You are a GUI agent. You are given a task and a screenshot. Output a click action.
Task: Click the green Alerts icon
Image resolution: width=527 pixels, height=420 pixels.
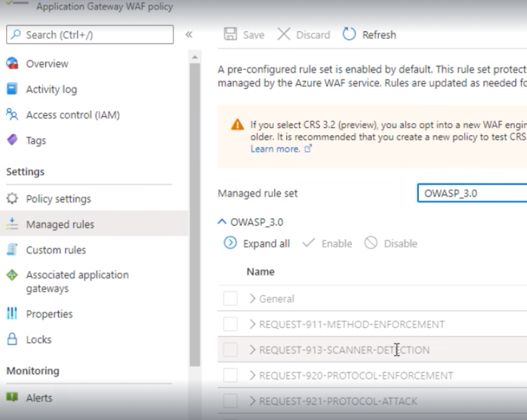[x=12, y=397]
